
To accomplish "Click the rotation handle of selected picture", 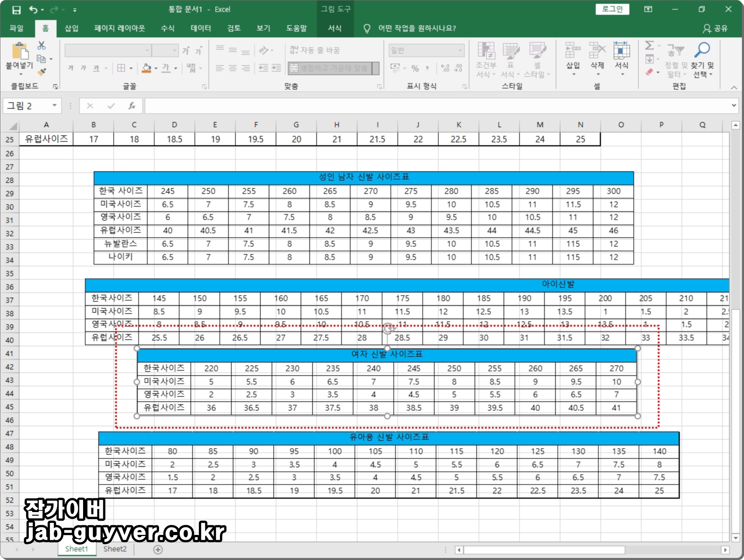I will point(387,329).
